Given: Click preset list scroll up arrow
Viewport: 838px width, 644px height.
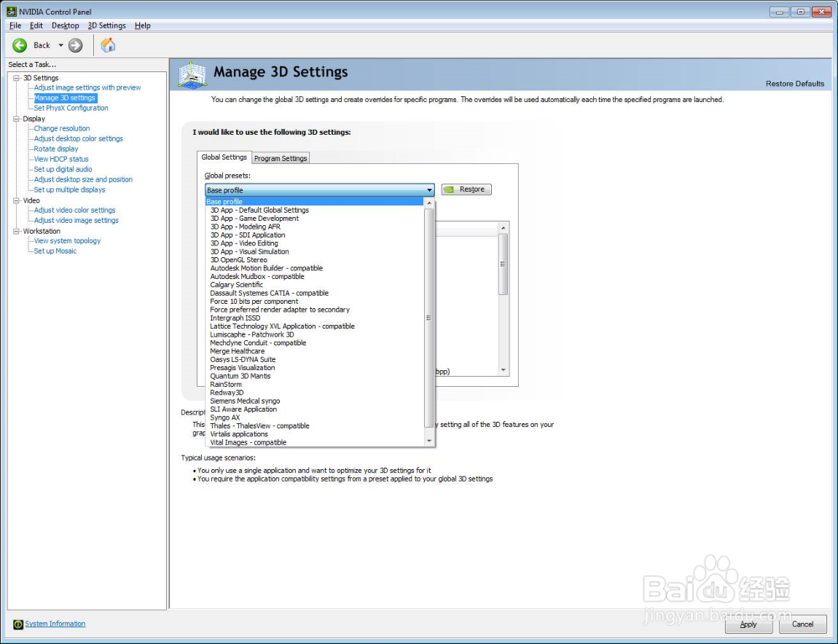Looking at the screenshot, I should click(x=429, y=204).
